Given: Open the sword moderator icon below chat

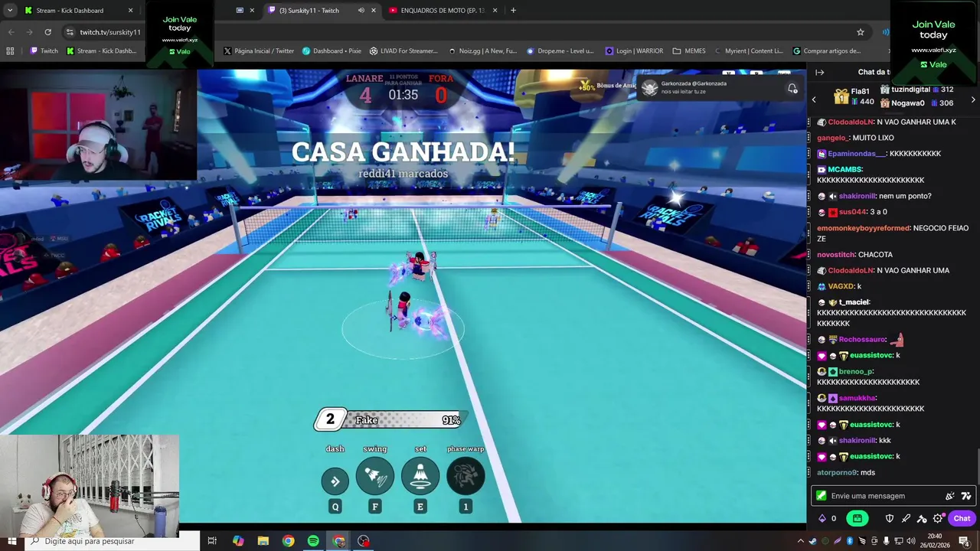Looking at the screenshot, I should click(906, 518).
